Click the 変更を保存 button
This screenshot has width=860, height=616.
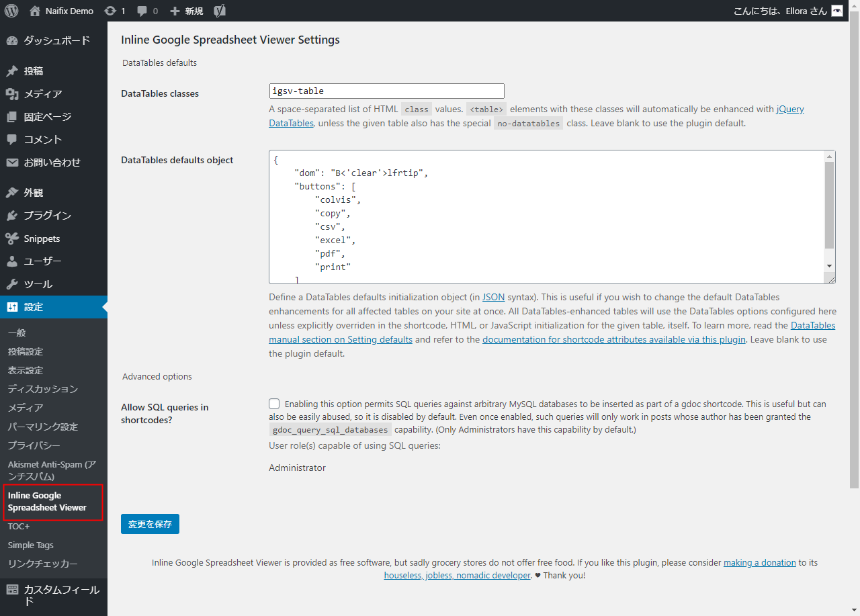(x=150, y=524)
